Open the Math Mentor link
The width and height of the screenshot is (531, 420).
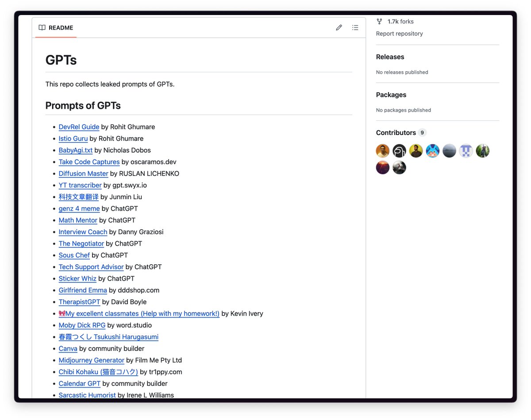click(78, 220)
